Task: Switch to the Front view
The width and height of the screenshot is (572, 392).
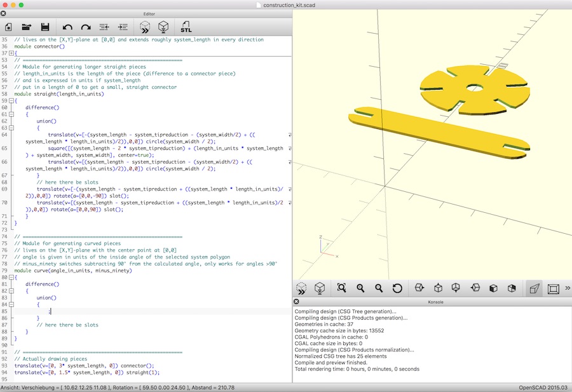Action: [493, 288]
